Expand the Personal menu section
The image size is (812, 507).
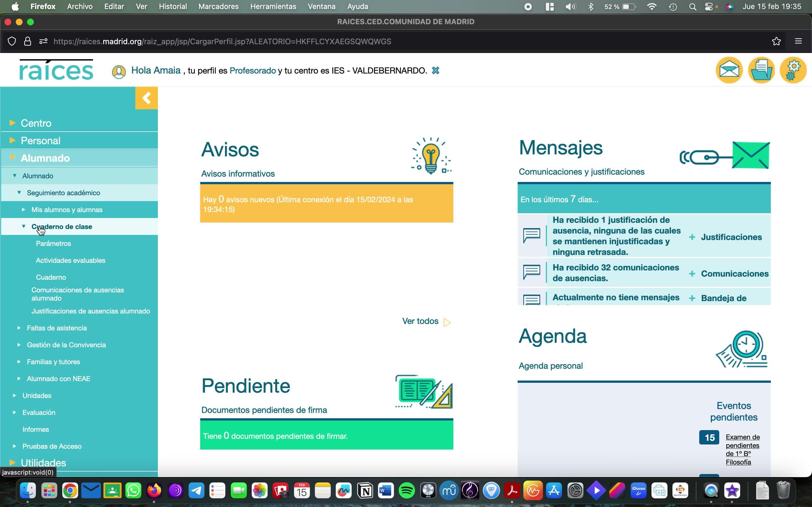40,141
